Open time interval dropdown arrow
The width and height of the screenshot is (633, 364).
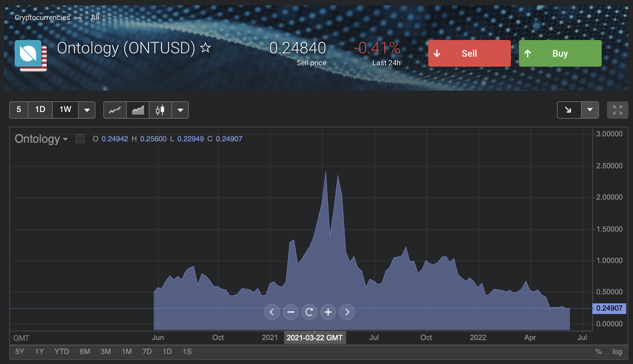click(87, 110)
